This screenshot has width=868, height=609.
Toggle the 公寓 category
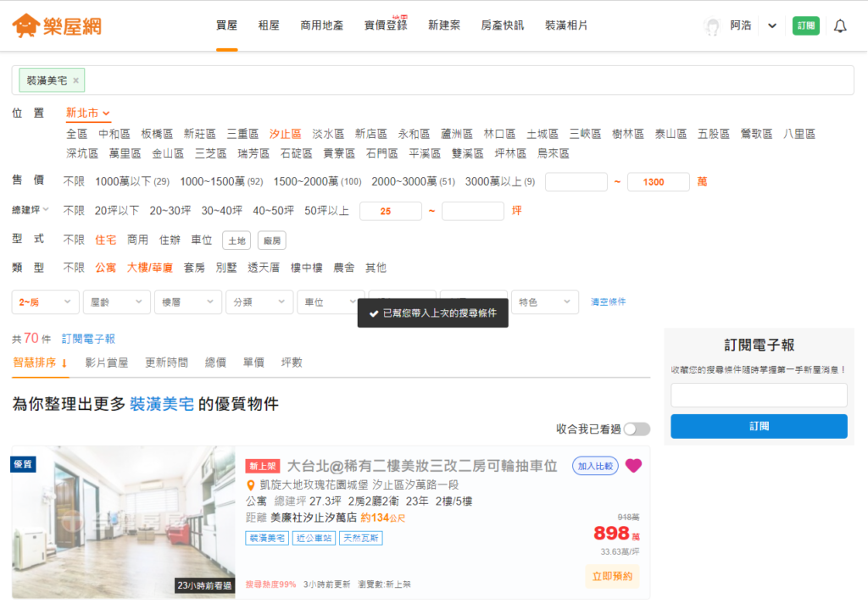click(106, 269)
